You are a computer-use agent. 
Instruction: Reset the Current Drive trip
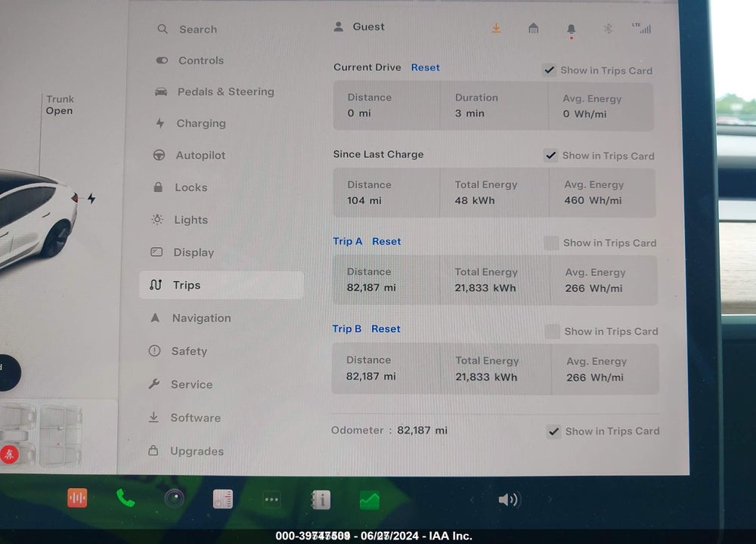pyautogui.click(x=425, y=67)
